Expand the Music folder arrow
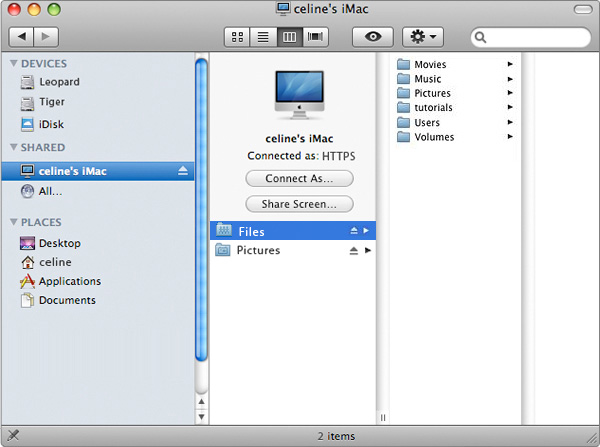 (x=510, y=79)
